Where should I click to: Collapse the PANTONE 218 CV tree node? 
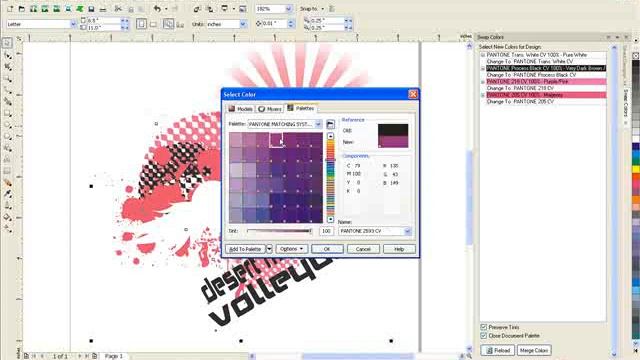tap(483, 82)
